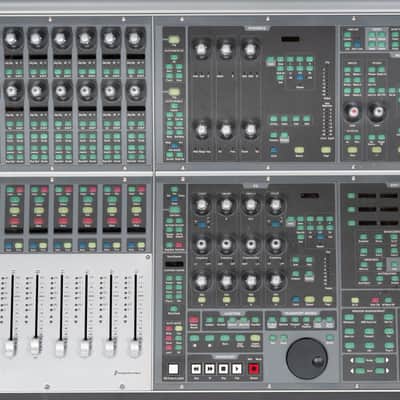Click the fourth channel's second-row rotary encoder

[x=86, y=90]
